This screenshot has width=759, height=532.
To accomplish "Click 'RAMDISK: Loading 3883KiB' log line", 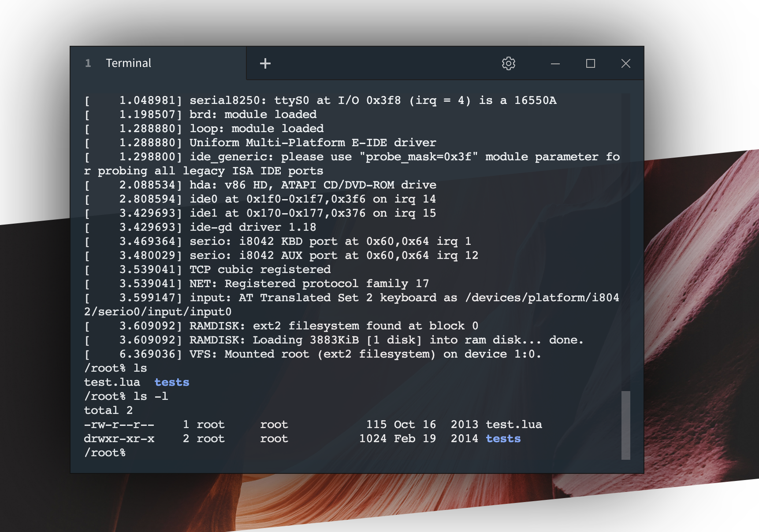I will tap(334, 340).
